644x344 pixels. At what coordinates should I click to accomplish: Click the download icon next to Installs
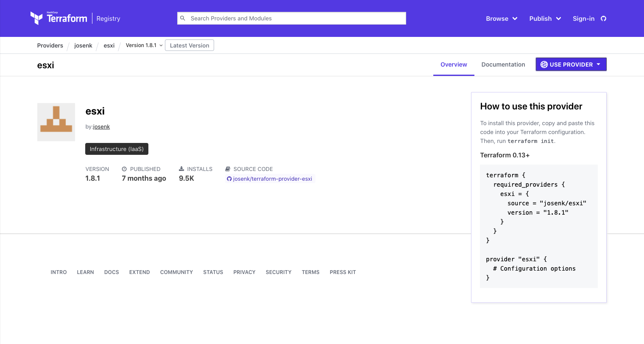[x=181, y=169]
